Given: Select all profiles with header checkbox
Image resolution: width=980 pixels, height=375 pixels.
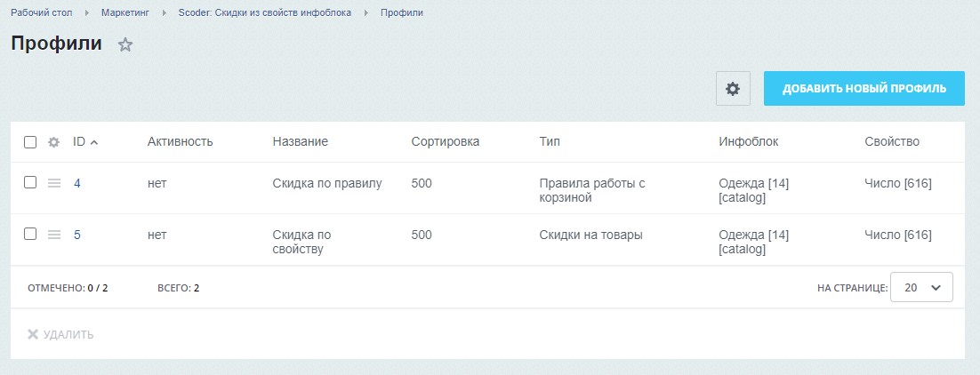Looking at the screenshot, I should click(30, 142).
